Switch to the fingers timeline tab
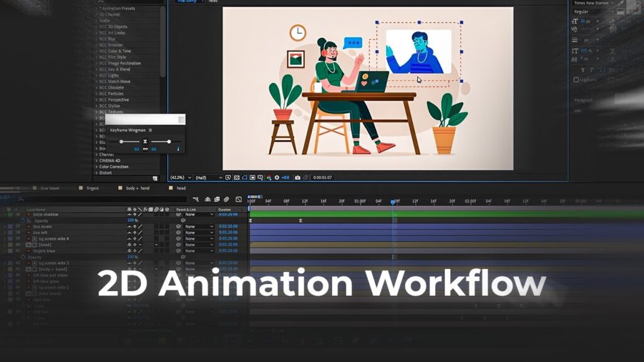The width and height of the screenshot is (644, 362). click(x=92, y=188)
